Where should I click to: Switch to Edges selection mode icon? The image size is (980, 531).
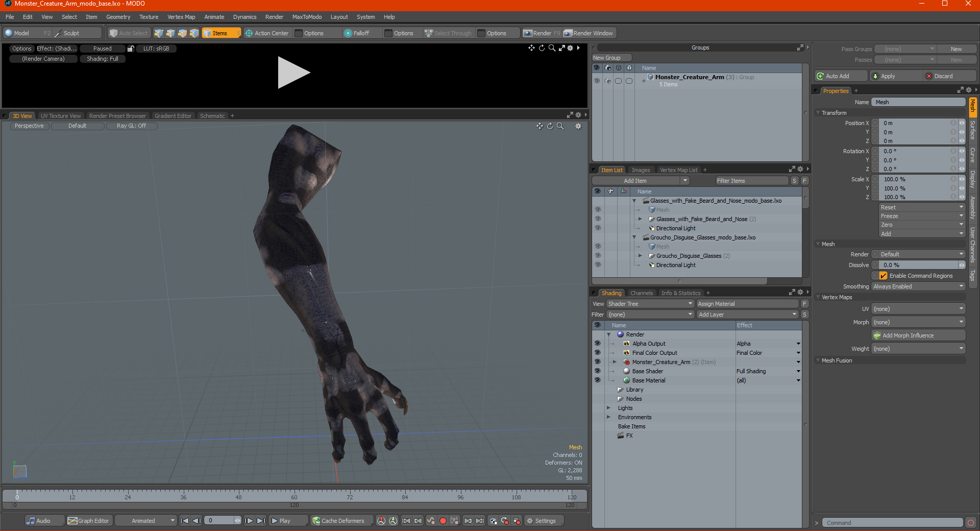170,33
